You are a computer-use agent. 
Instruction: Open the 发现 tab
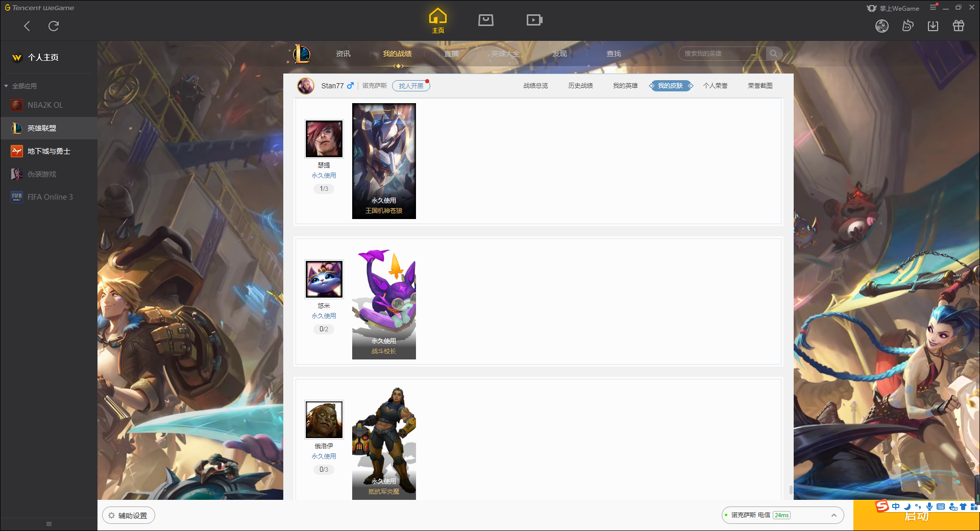[x=559, y=54]
